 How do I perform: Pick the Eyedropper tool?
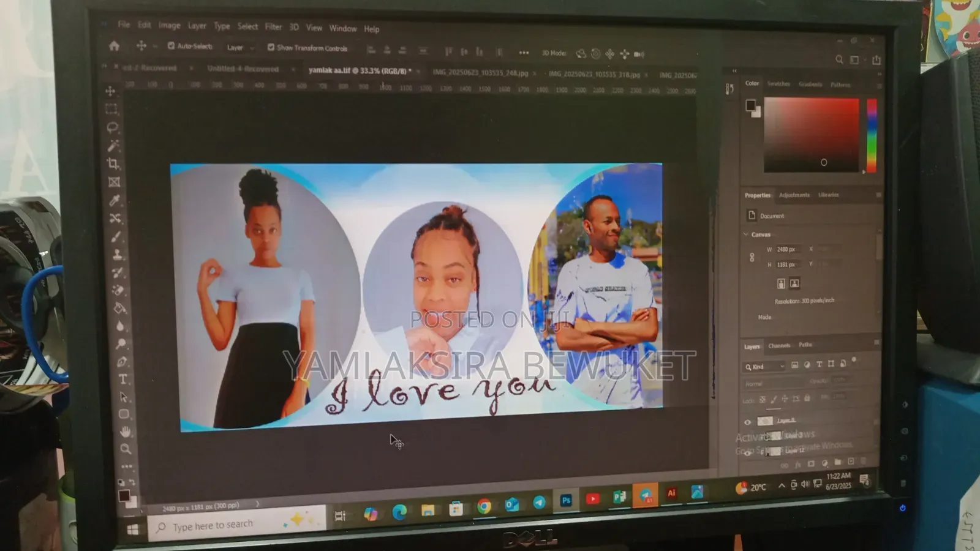click(115, 200)
